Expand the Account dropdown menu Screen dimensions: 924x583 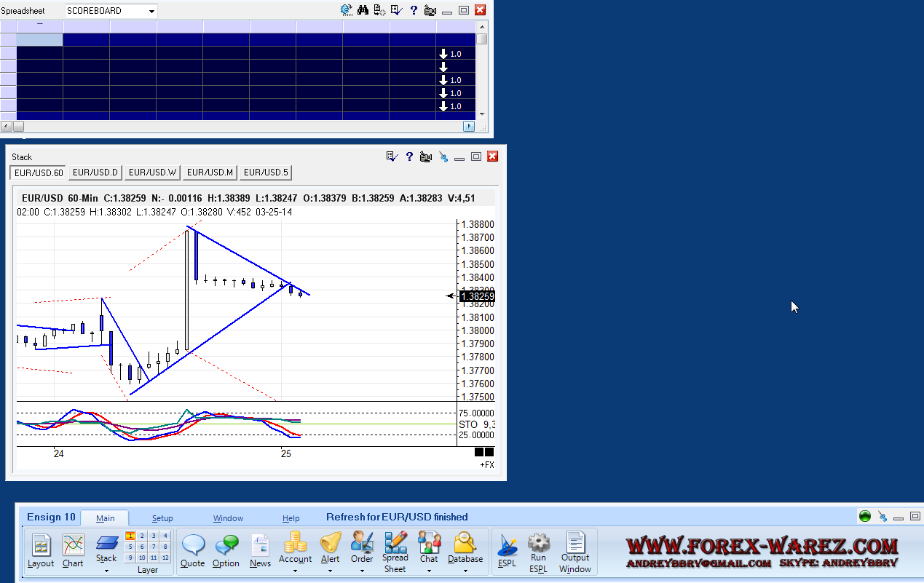click(295, 571)
